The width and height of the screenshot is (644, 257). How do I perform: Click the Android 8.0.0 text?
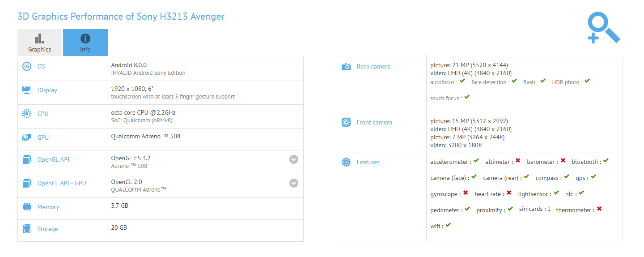(x=129, y=65)
